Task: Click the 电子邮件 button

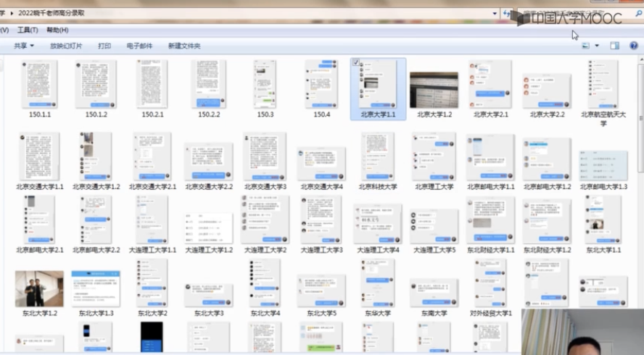Action: (x=139, y=46)
